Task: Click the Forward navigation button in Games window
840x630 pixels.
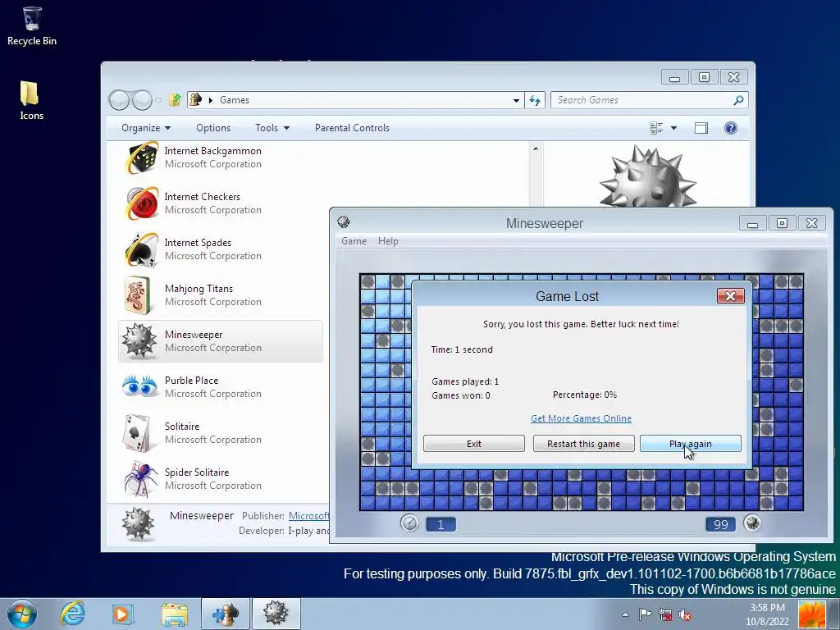Action: 142,100
